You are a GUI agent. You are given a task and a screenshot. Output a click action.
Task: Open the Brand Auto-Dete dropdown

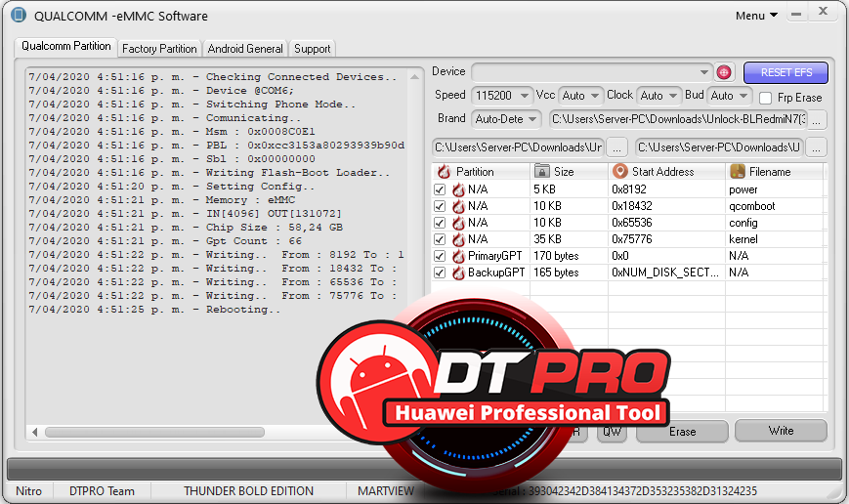[506, 119]
